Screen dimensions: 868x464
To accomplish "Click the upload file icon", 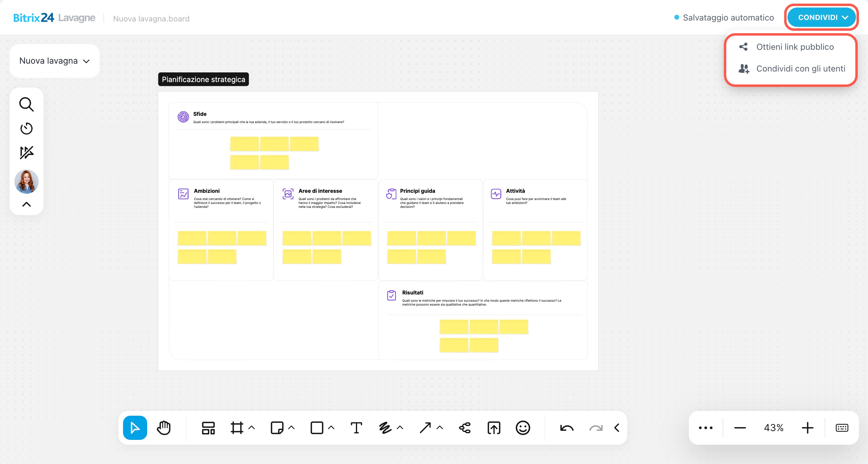I will 494,427.
